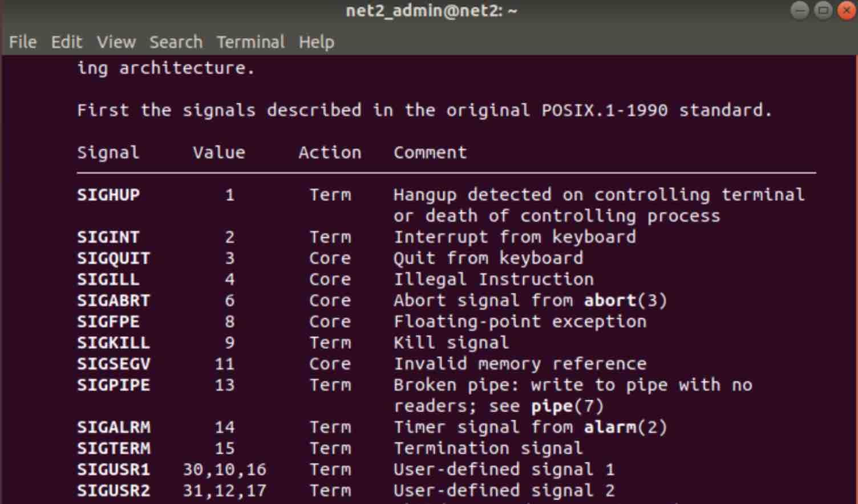Open the View menu

[116, 42]
